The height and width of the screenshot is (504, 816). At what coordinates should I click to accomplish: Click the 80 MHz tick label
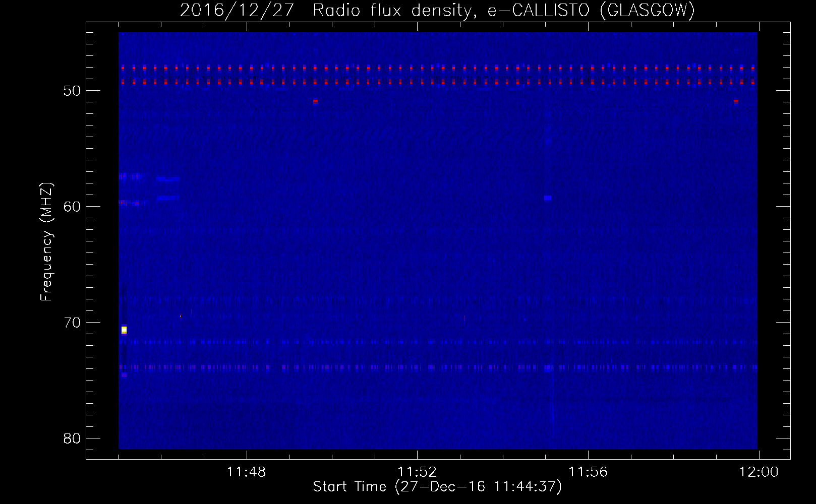click(x=72, y=438)
